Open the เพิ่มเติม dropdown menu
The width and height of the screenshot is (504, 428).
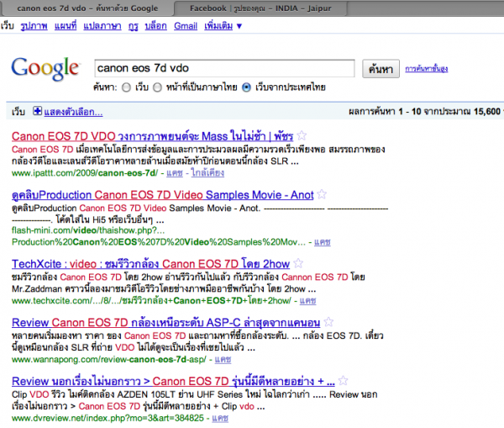pyautogui.click(x=223, y=26)
